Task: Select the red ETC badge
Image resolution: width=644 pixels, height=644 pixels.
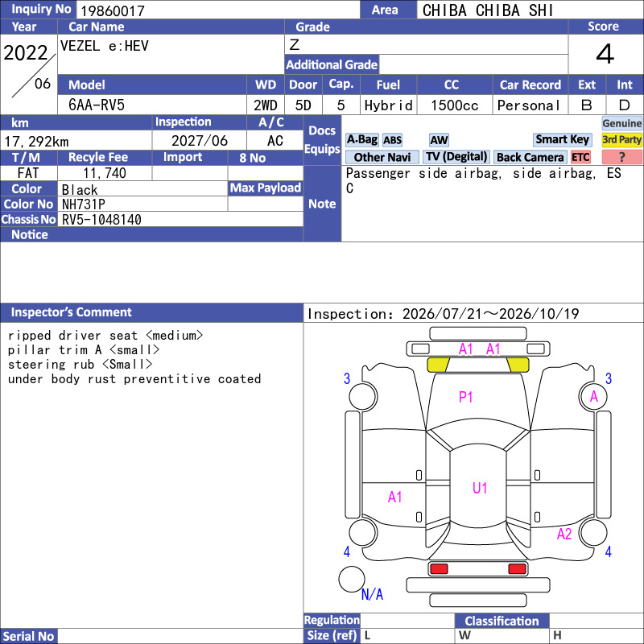Action: pyautogui.click(x=580, y=157)
